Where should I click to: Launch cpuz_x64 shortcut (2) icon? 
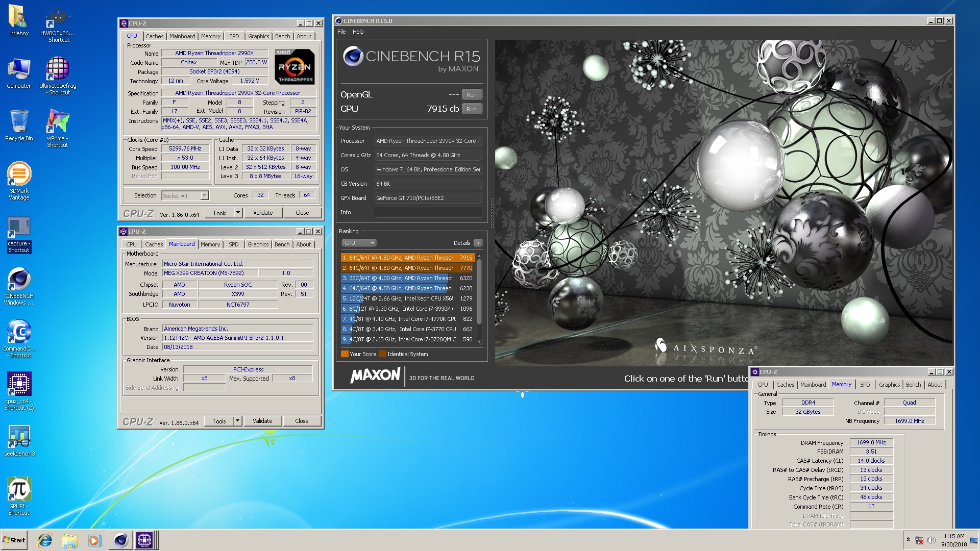pyautogui.click(x=19, y=391)
